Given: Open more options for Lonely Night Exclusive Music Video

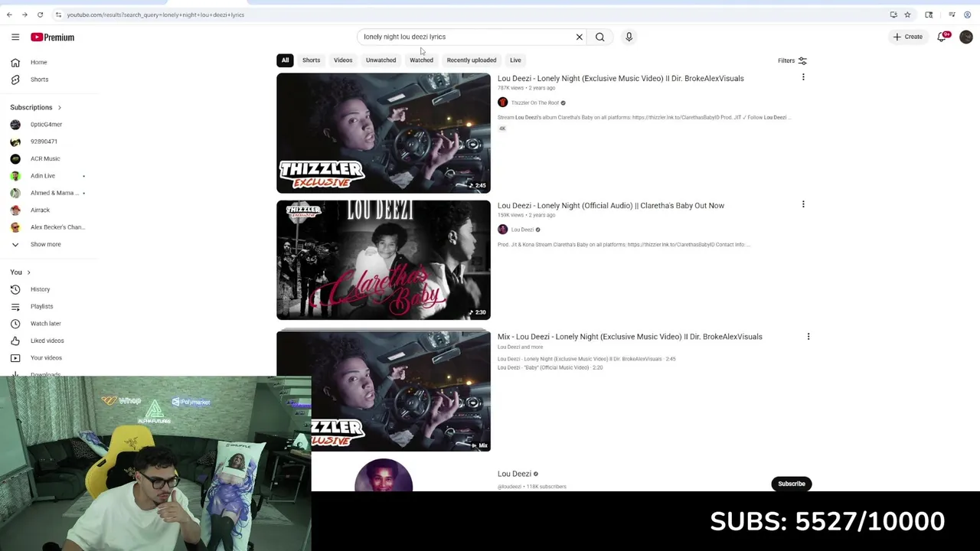Looking at the screenshot, I should click(x=803, y=77).
